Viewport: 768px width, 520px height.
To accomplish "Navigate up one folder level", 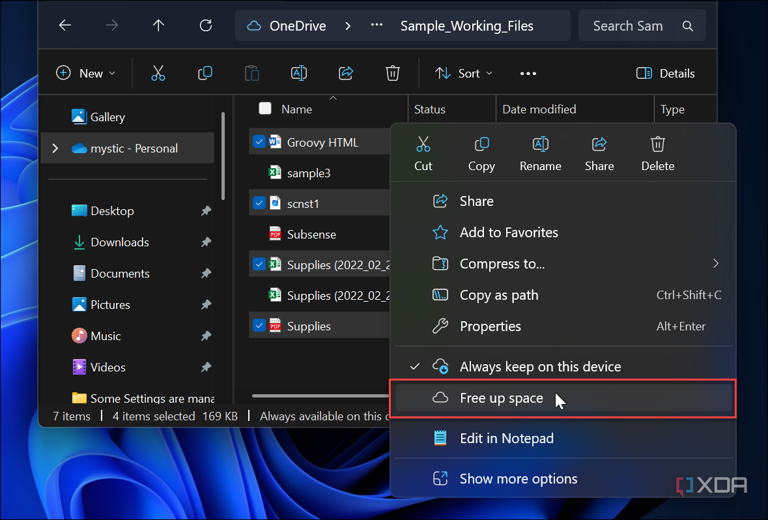I will (x=158, y=26).
